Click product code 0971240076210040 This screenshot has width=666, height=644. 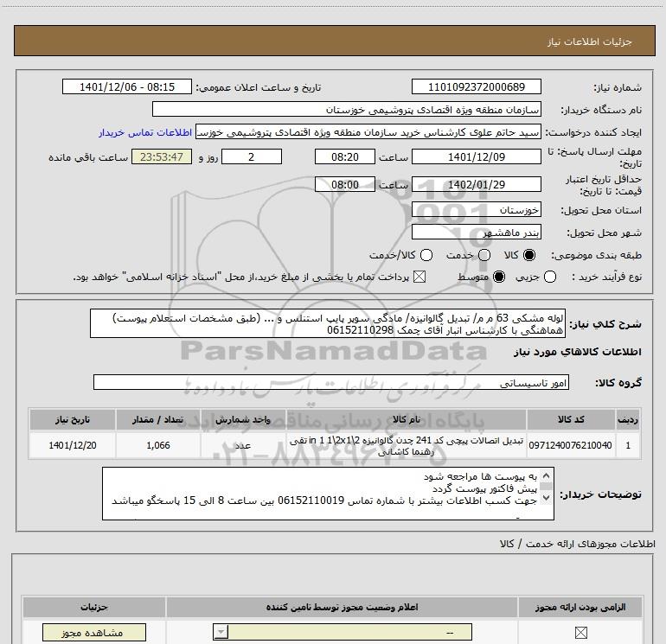tap(571, 445)
